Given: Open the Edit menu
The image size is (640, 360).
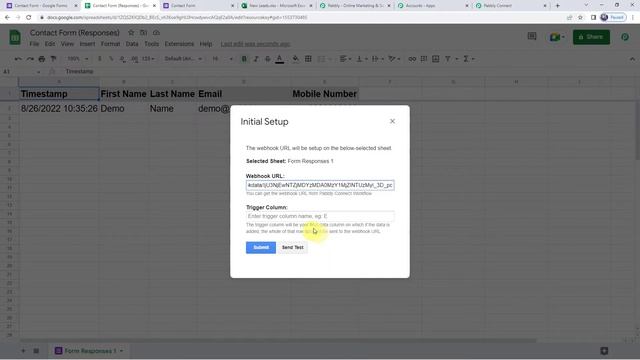Looking at the screenshot, I should 50,44.
